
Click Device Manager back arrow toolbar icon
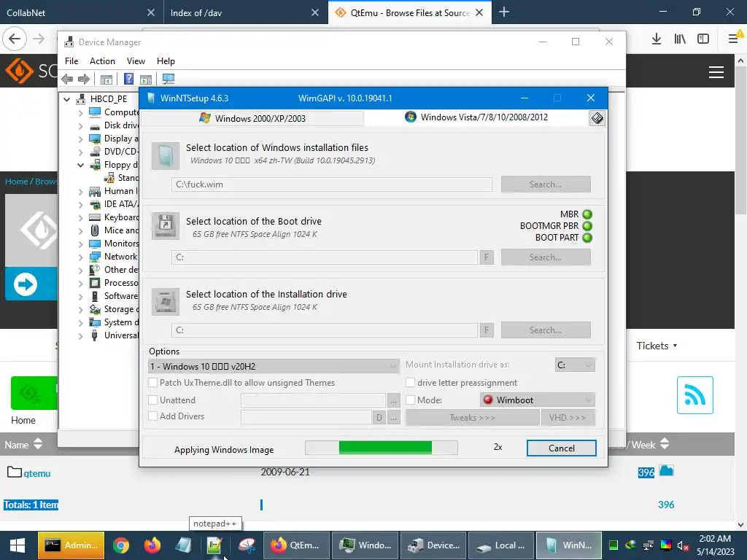(67, 79)
